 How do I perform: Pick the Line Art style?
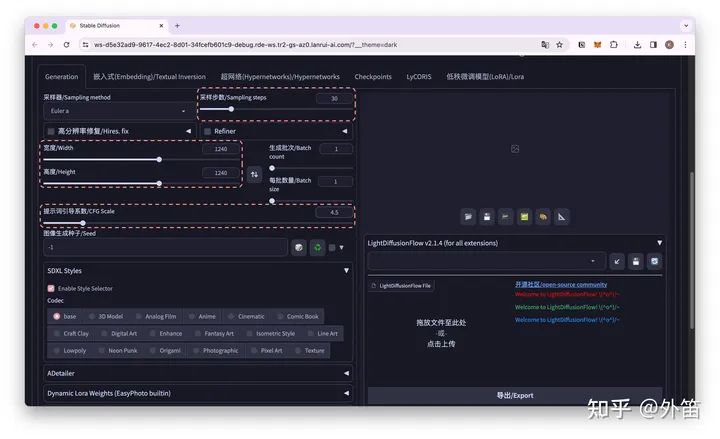click(323, 333)
